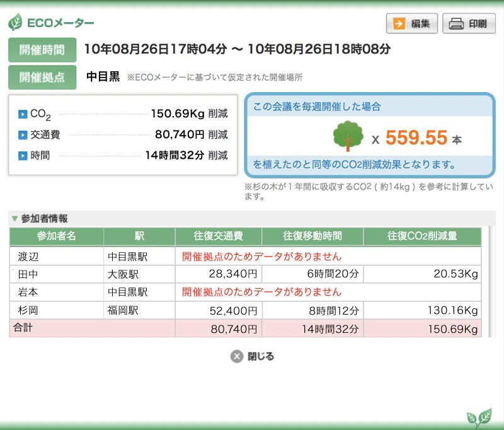The width and height of the screenshot is (504, 430).
Task: Click the 80,740円 削減 summary value
Action: pyautogui.click(x=192, y=134)
